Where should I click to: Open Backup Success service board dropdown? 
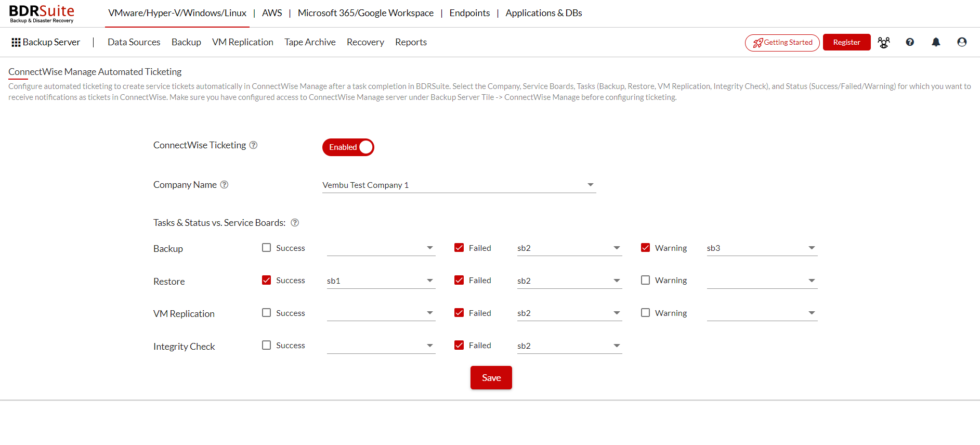click(381, 248)
